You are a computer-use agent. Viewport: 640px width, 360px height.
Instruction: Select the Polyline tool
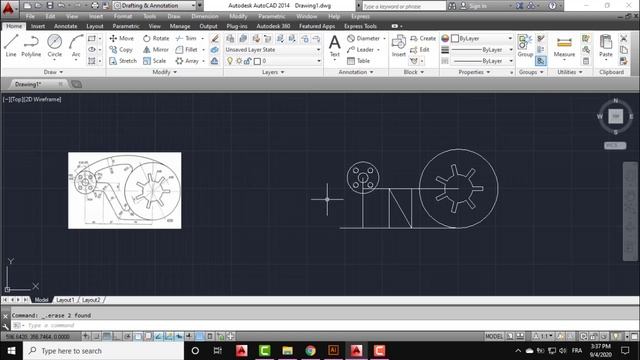31,45
